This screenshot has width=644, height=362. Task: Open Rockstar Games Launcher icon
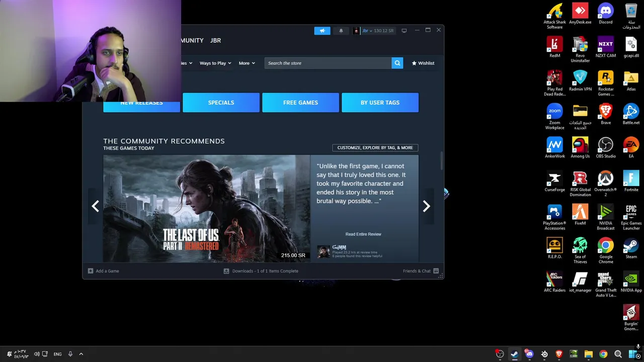[x=606, y=83]
